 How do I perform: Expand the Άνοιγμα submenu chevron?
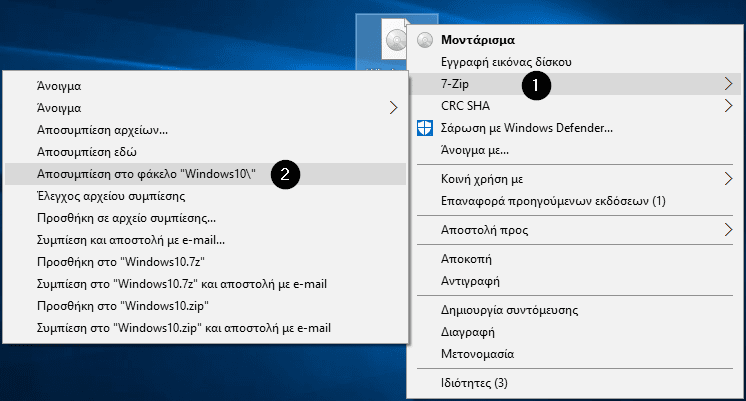pyautogui.click(x=393, y=108)
